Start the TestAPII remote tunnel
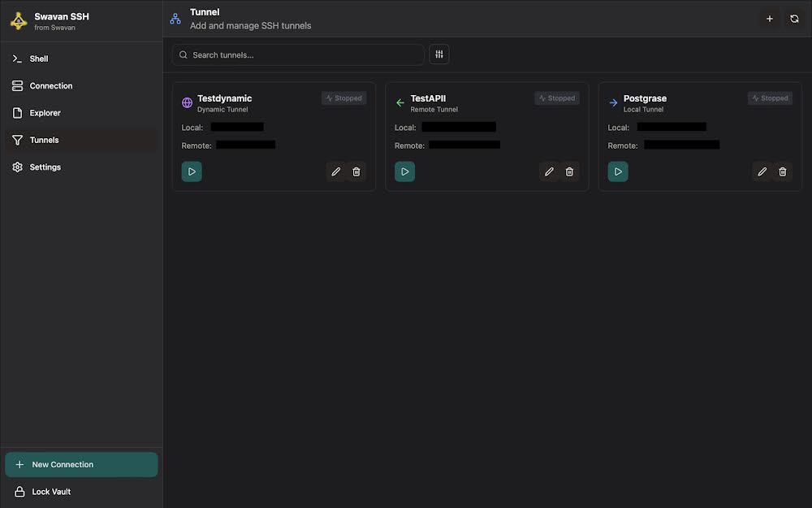The height and width of the screenshot is (508, 812). pos(404,172)
